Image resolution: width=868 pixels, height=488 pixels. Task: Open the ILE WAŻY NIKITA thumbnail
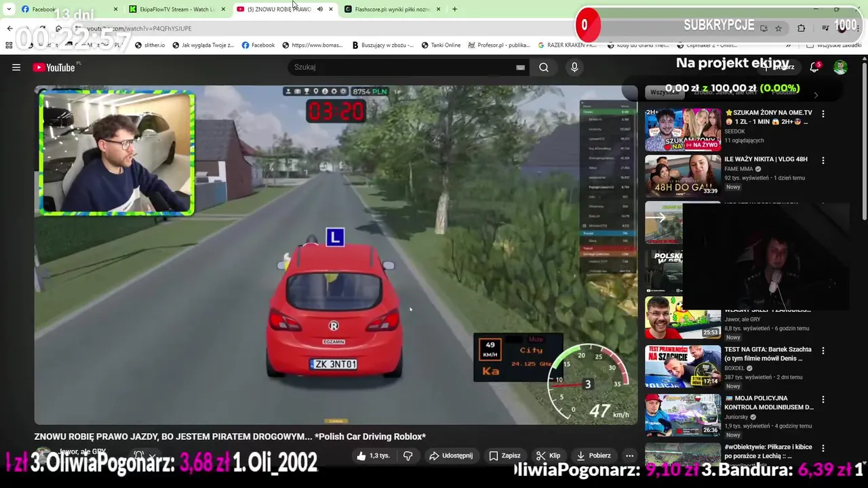click(683, 176)
